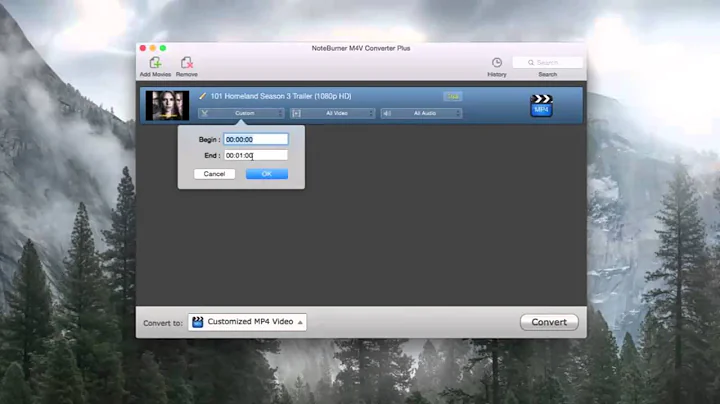Click the MP4 output format icon
Screen dimensions: 720x404
click(541, 106)
